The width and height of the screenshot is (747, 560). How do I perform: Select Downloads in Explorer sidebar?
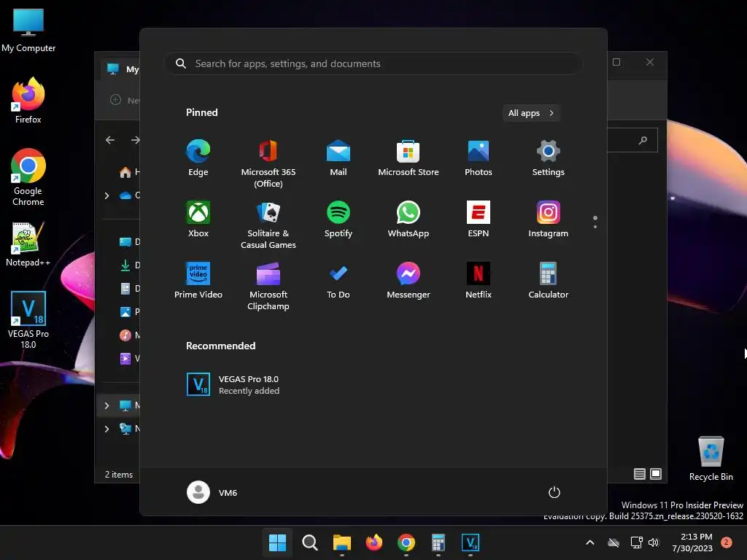coord(129,265)
